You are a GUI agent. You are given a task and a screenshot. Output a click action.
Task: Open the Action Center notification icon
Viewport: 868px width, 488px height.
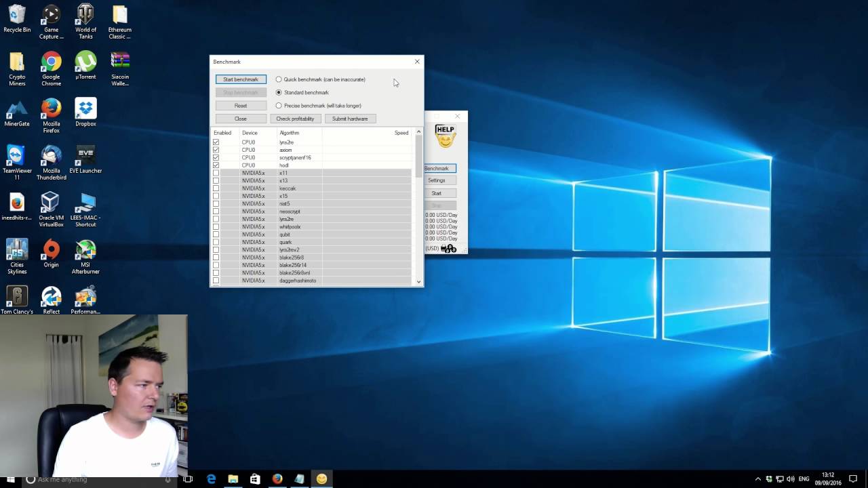[853, 479]
